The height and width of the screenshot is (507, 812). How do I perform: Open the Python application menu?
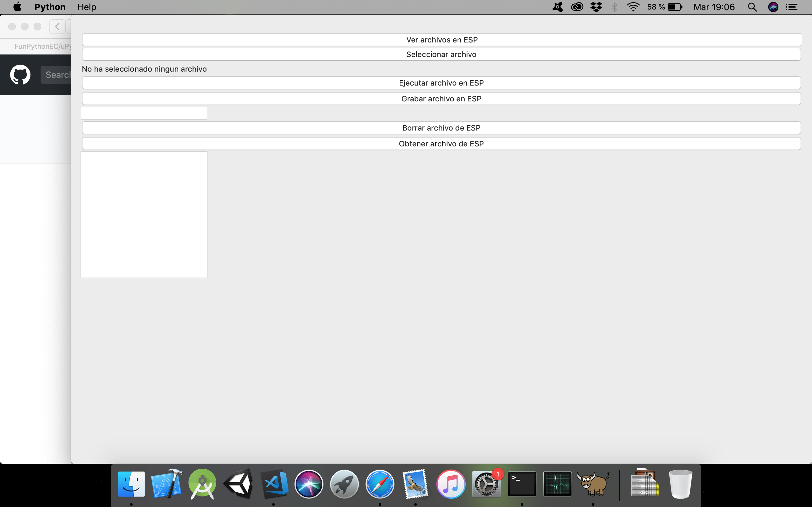50,7
